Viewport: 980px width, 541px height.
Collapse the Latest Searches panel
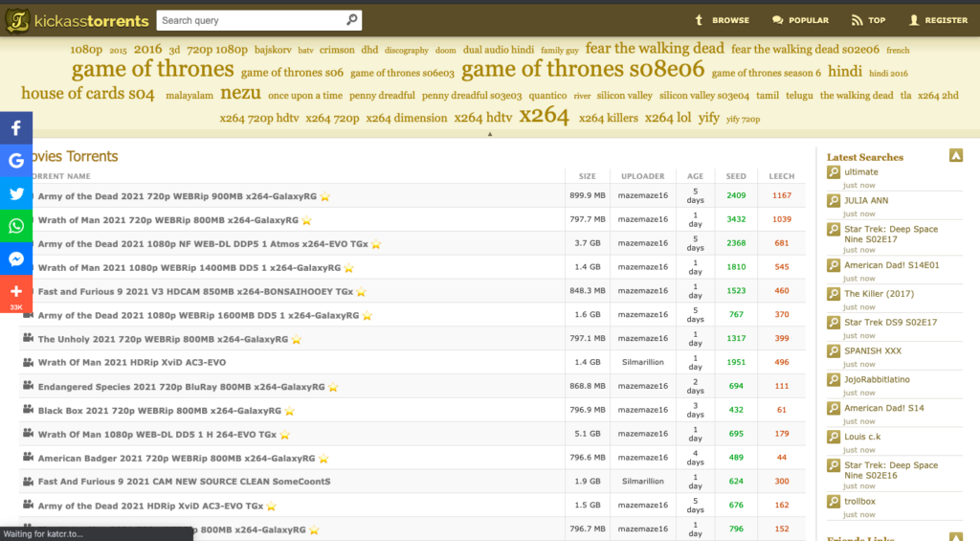pyautogui.click(x=955, y=155)
